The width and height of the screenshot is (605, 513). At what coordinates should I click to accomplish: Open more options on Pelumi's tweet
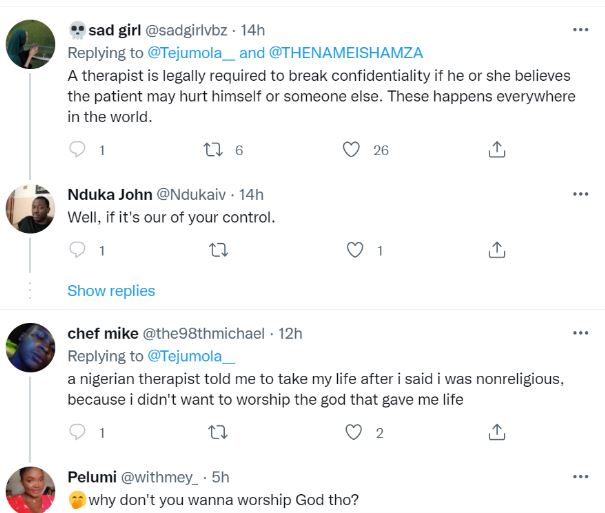pos(580,476)
